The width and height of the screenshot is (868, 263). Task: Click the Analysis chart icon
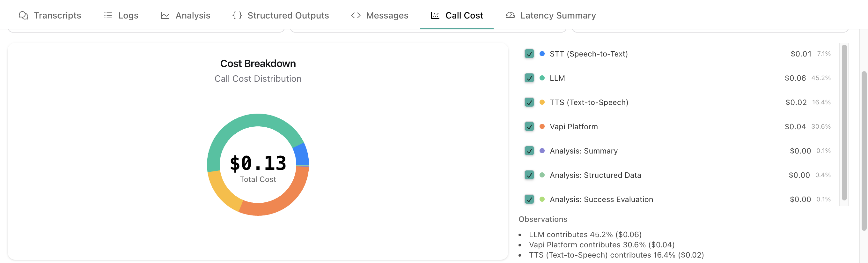[x=165, y=16]
